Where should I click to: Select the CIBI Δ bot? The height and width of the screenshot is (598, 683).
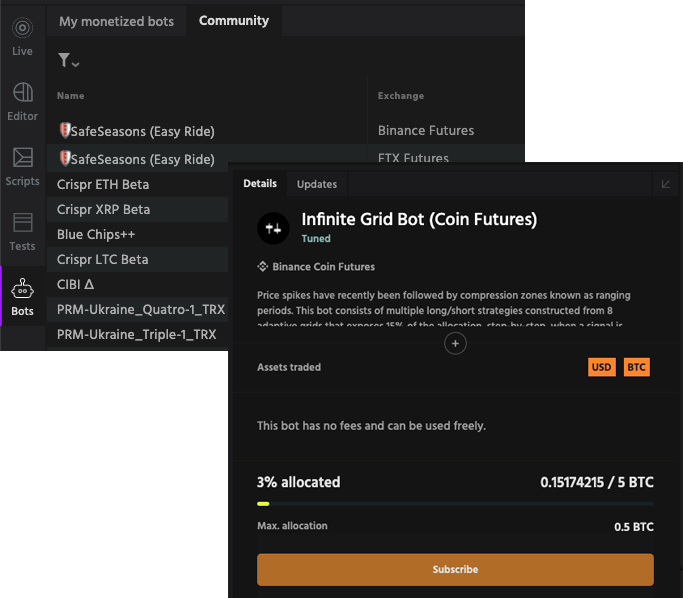click(137, 284)
